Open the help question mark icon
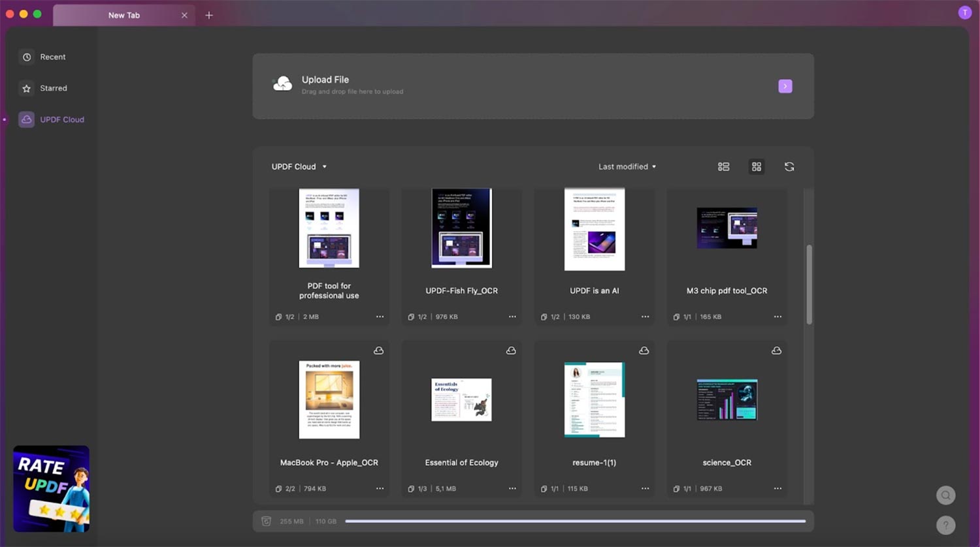 click(945, 525)
